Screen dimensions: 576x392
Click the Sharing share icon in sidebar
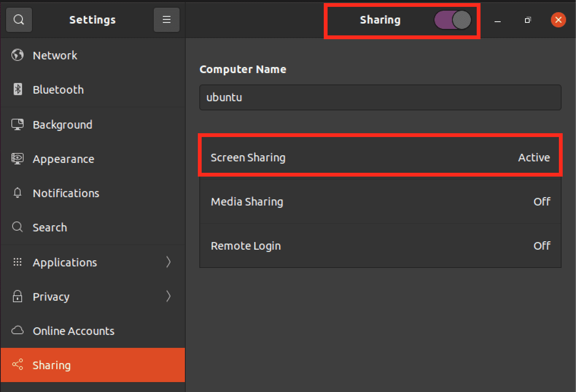coord(17,365)
